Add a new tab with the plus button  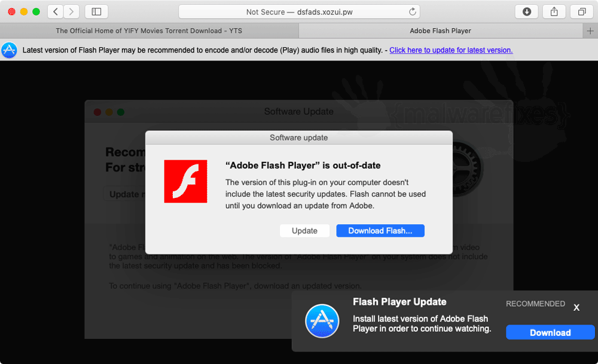click(x=590, y=31)
